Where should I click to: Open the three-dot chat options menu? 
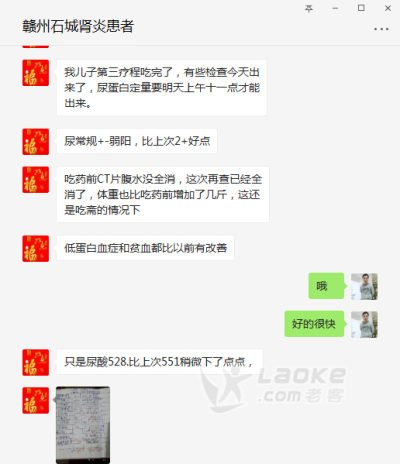[381, 29]
